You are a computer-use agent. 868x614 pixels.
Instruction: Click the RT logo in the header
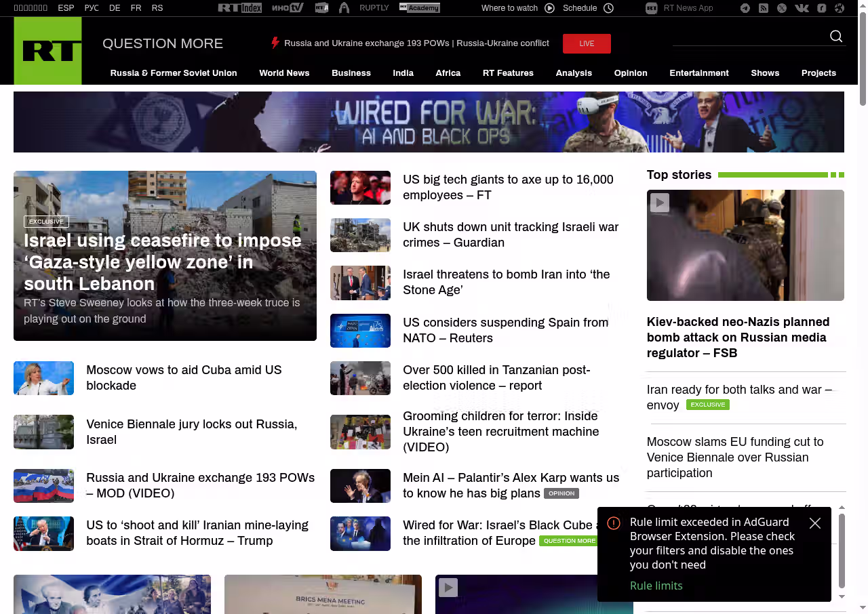point(47,51)
